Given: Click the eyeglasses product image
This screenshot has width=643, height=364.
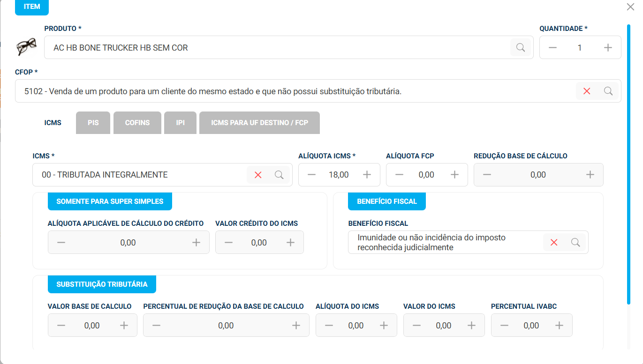Looking at the screenshot, I should tap(26, 46).
